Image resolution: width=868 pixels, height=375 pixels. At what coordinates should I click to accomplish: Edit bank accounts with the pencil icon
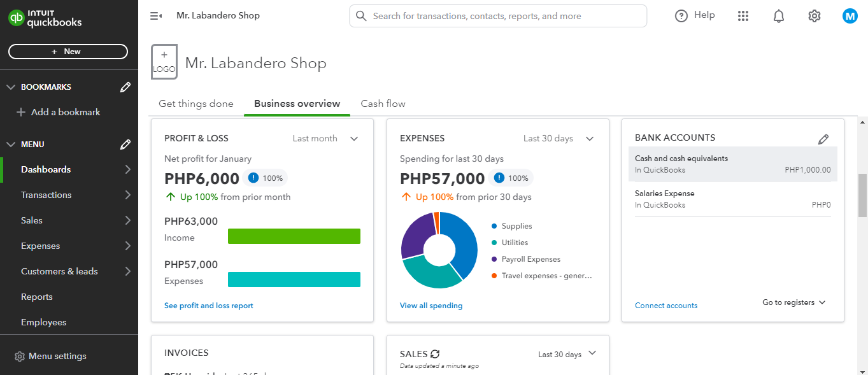pos(823,139)
